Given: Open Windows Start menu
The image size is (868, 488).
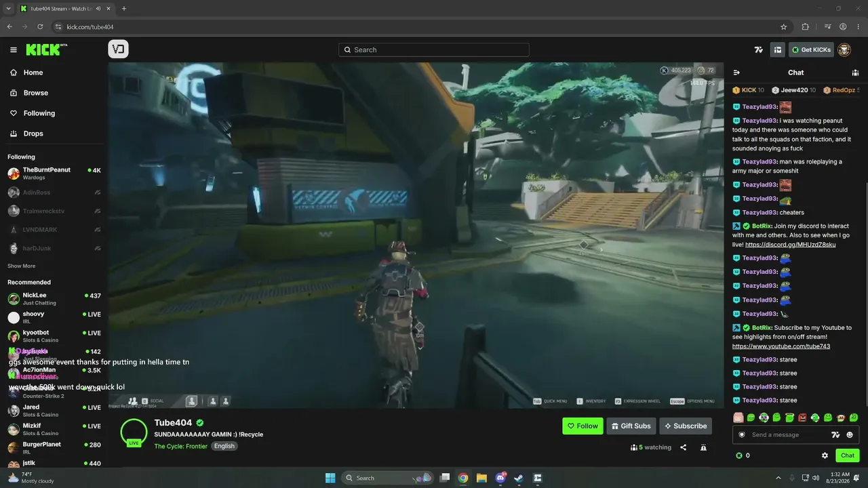Looking at the screenshot, I should point(330,478).
